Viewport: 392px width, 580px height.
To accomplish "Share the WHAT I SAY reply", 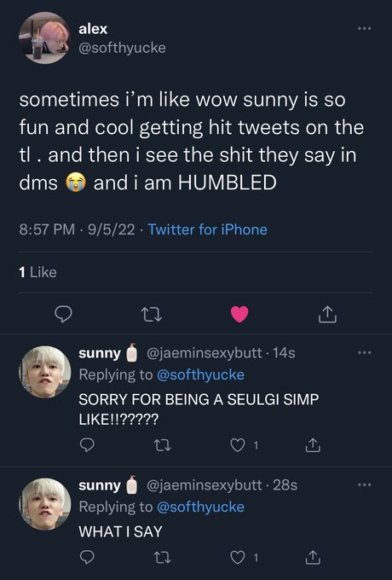I will click(x=313, y=557).
